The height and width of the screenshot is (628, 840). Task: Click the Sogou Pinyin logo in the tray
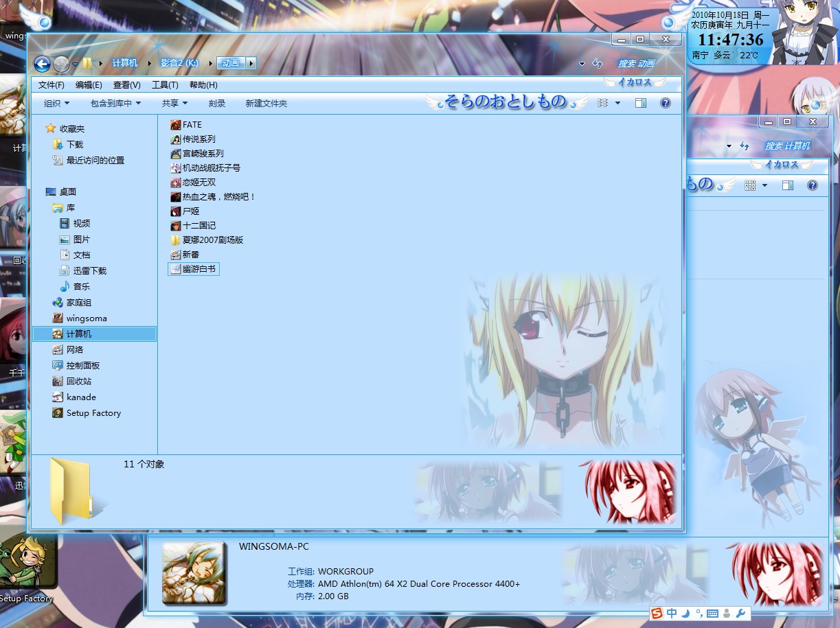coord(656,613)
